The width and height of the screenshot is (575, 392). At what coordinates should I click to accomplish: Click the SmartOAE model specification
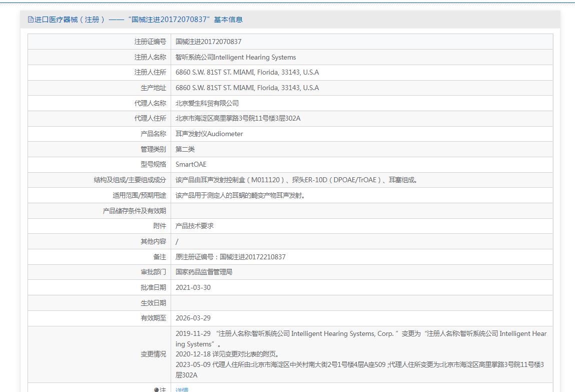tap(191, 165)
